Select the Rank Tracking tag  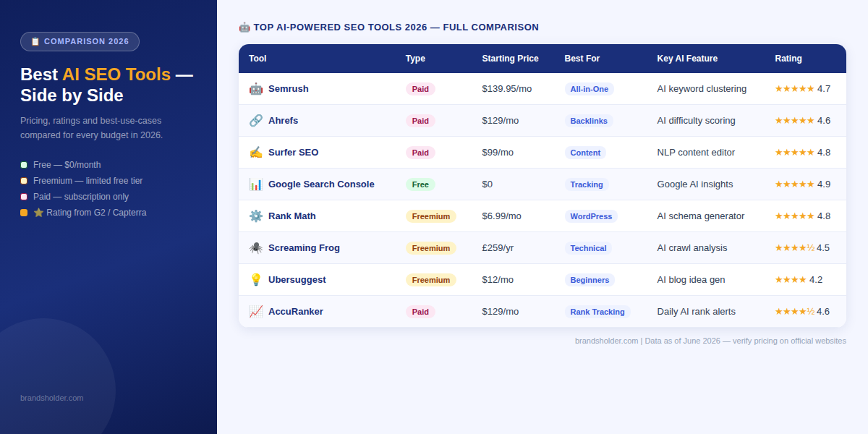tap(597, 312)
